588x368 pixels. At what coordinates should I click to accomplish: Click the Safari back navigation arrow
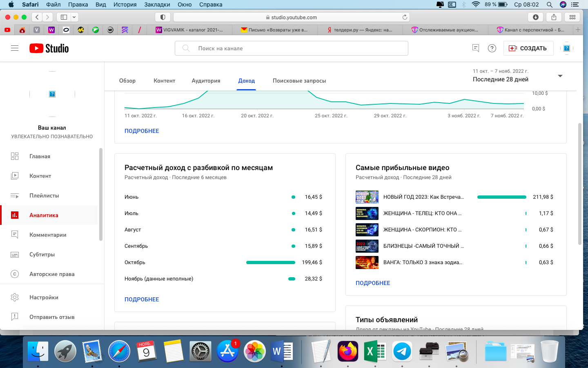37,17
